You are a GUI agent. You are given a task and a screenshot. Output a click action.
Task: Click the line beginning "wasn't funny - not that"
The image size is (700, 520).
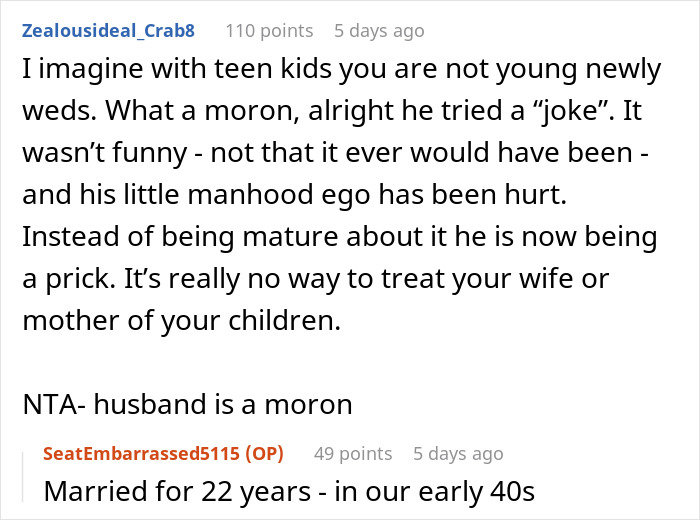pyautogui.click(x=335, y=153)
